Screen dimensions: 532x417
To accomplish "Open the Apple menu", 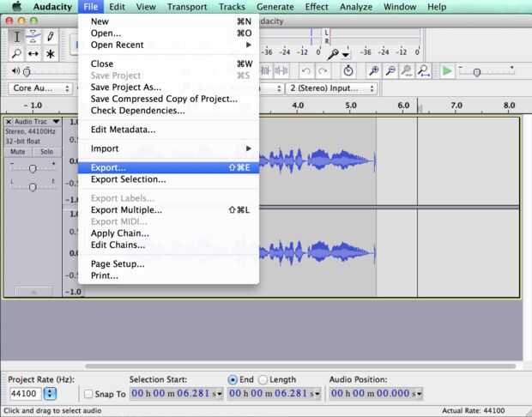I will (16, 7).
